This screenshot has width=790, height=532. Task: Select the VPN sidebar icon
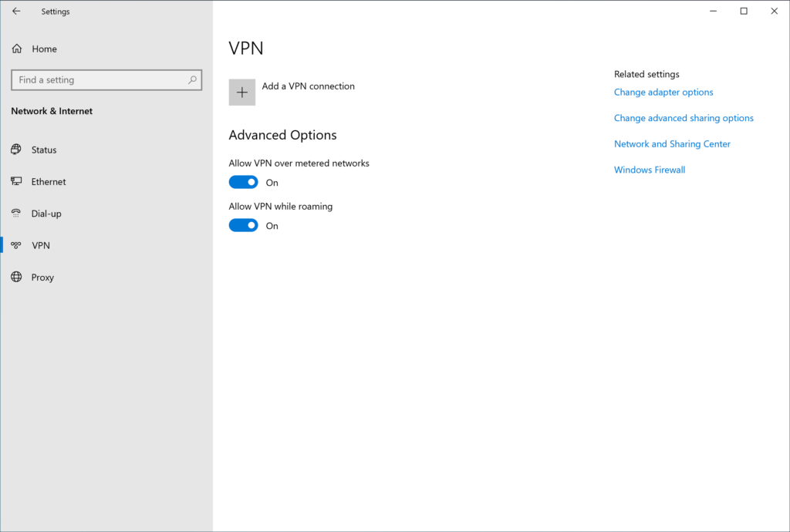18,245
